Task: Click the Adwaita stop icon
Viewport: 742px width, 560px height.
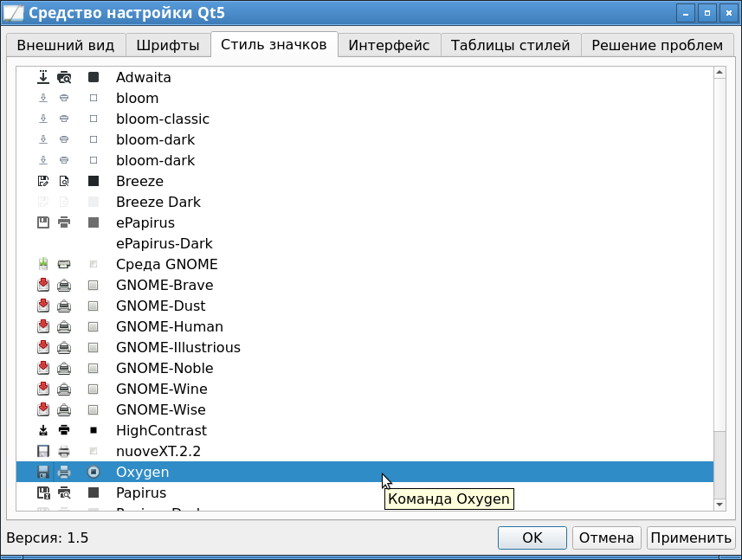Action: point(94,77)
